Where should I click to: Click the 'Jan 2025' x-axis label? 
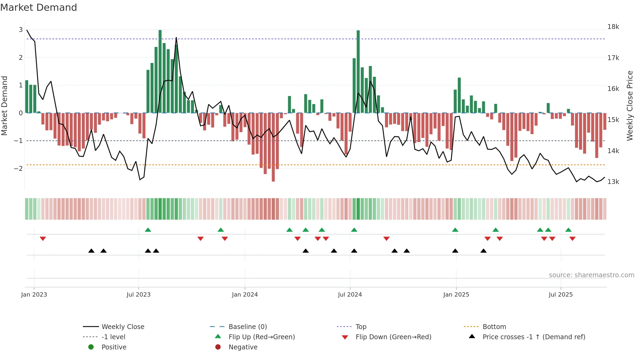coord(456,294)
